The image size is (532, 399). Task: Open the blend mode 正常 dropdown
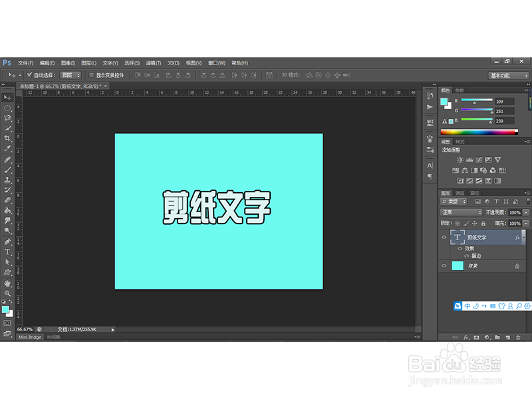(461, 212)
